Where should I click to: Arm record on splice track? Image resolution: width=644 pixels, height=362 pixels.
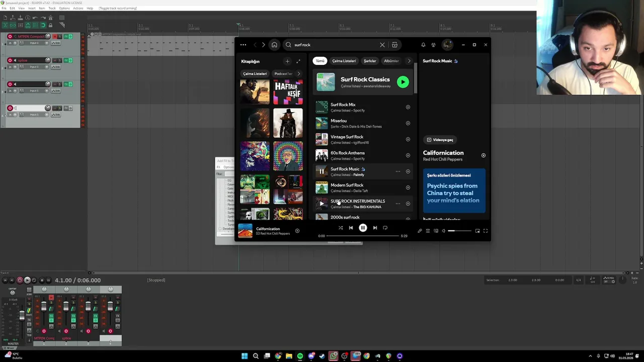10,60
